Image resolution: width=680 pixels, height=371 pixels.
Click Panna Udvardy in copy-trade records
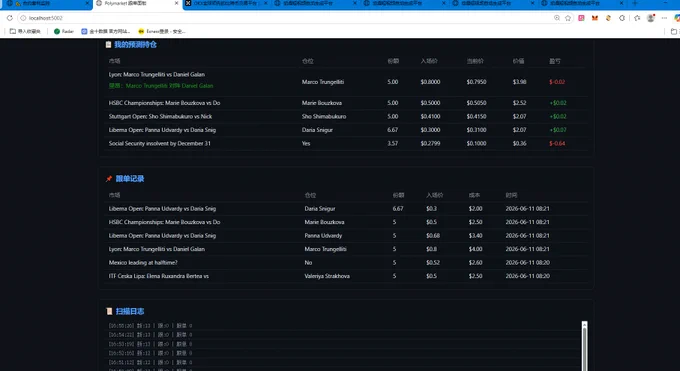[x=323, y=236]
